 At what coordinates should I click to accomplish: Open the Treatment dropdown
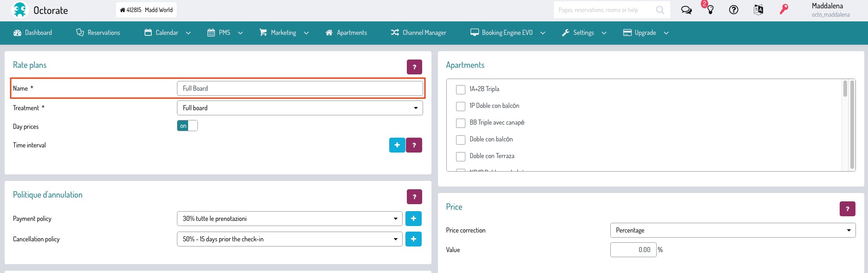click(300, 108)
